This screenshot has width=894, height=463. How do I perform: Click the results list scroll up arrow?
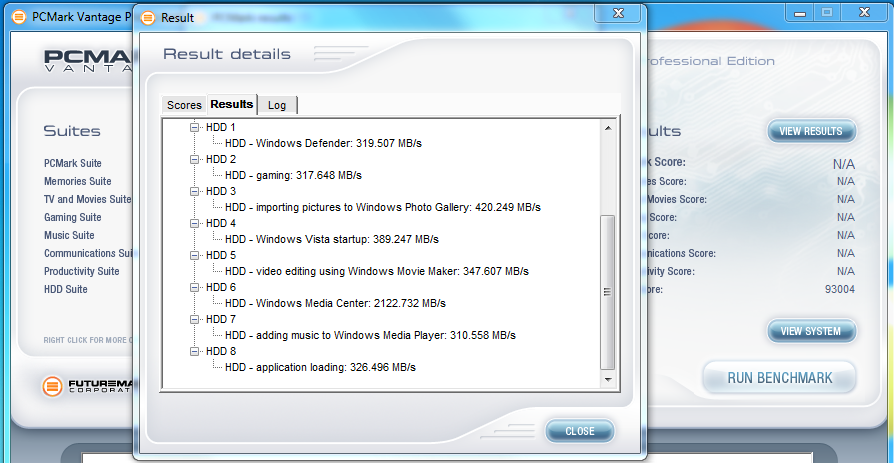[608, 128]
